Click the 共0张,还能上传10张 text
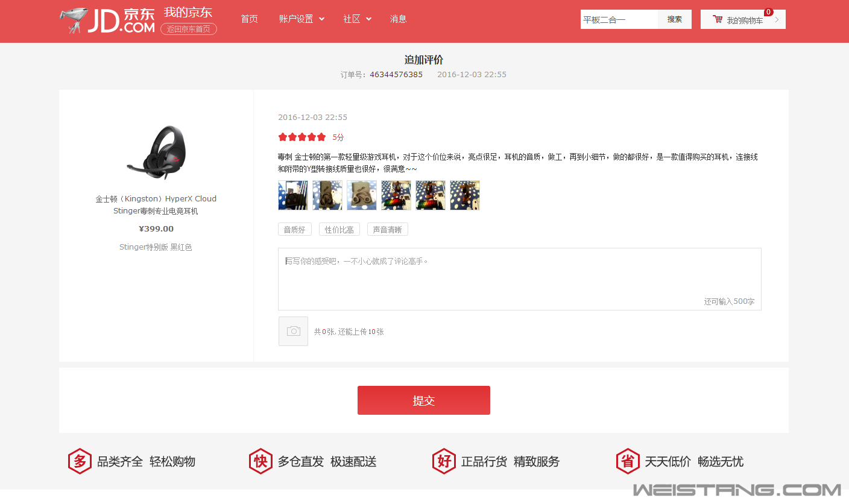This screenshot has height=504, width=849. (x=349, y=332)
